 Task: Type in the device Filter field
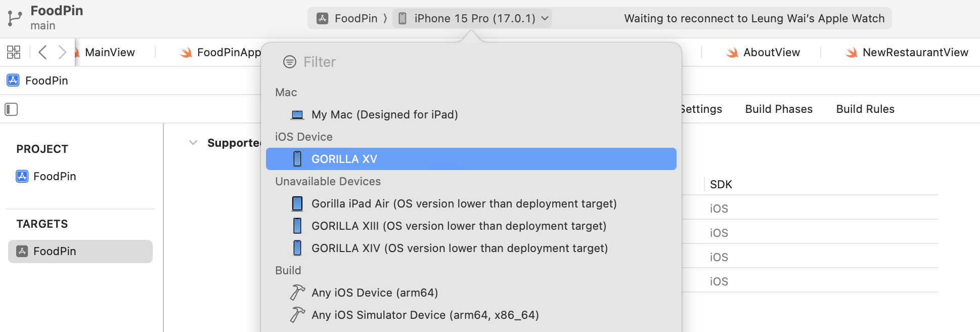pyautogui.click(x=455, y=62)
